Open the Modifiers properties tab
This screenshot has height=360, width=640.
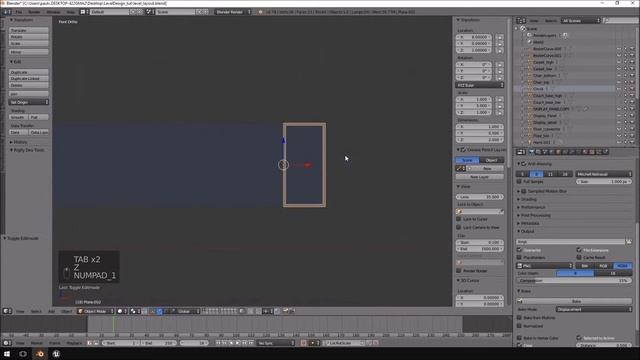point(572,152)
